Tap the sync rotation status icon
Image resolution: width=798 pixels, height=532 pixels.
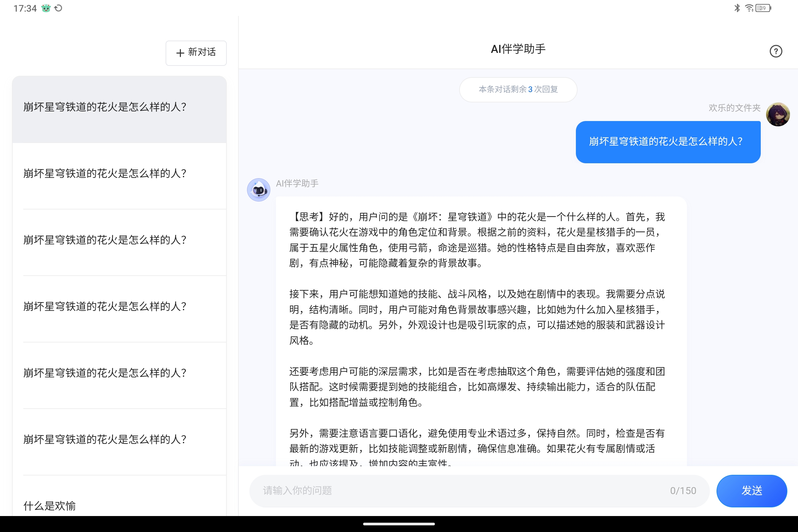tap(59, 8)
